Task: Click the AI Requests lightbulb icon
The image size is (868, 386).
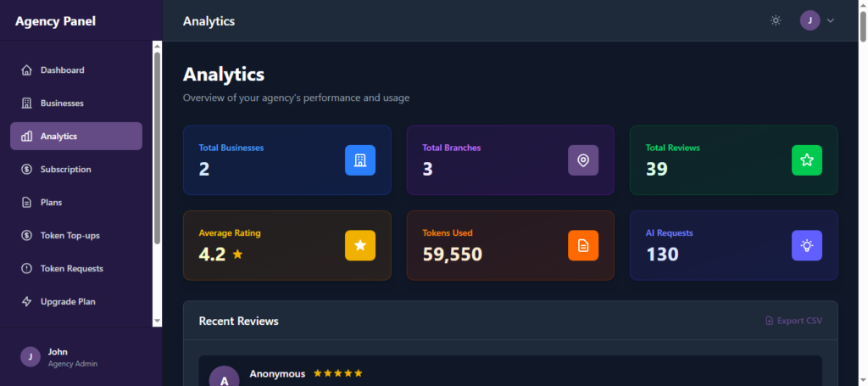Action: pyautogui.click(x=806, y=245)
